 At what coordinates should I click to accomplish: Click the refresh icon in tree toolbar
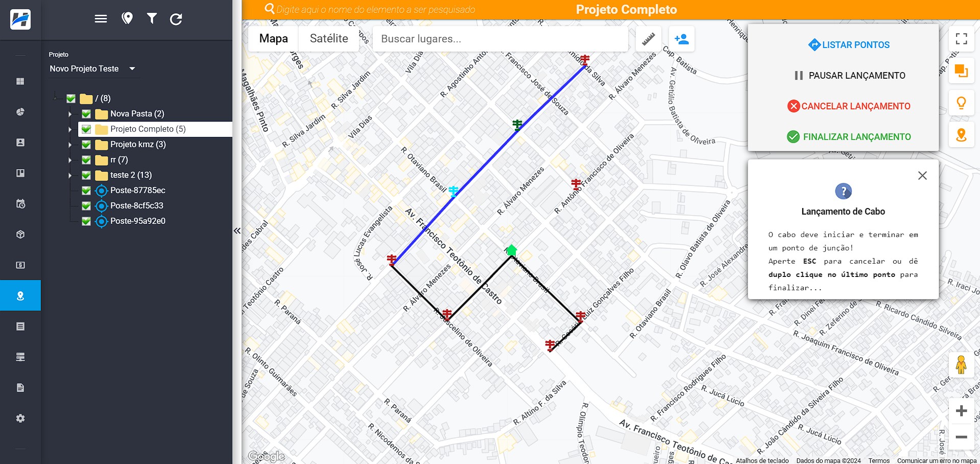pos(176,19)
